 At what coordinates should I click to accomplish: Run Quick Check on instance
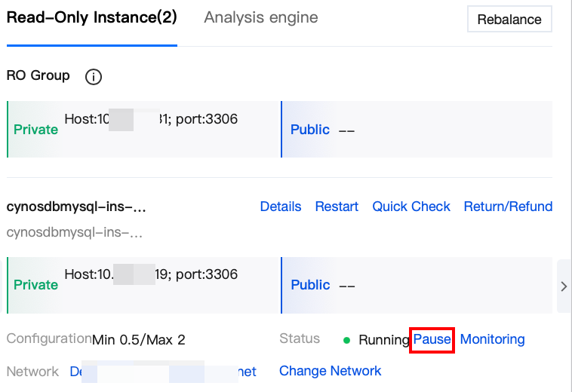tap(411, 207)
